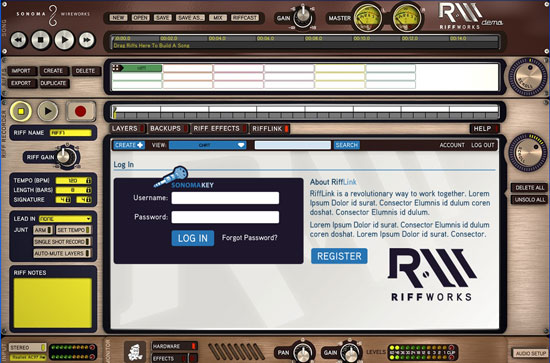Adjust the Riff Gain knob
The image size is (550, 363).
[x=64, y=156]
